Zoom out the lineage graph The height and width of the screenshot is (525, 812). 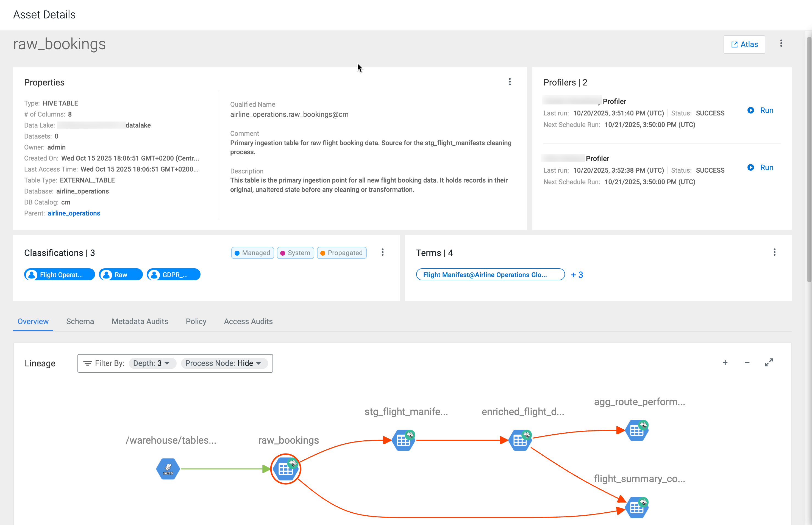(747, 363)
